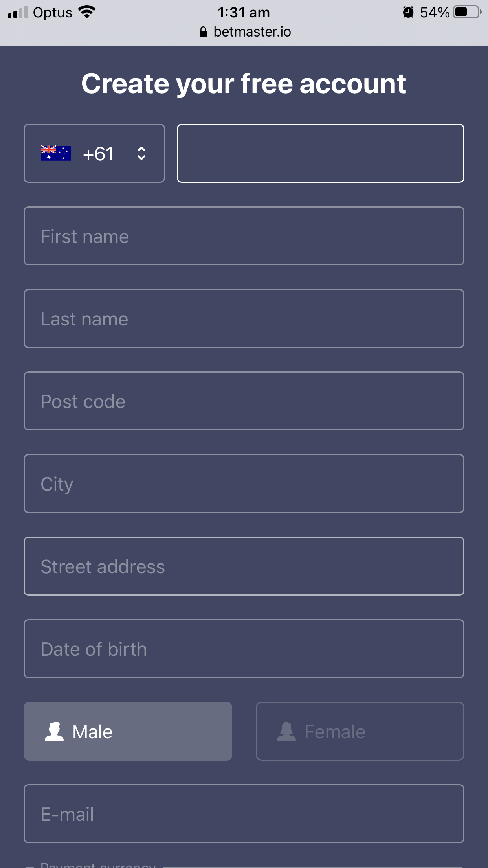Tap the padlock icon beside betmaster.io

coord(203,32)
